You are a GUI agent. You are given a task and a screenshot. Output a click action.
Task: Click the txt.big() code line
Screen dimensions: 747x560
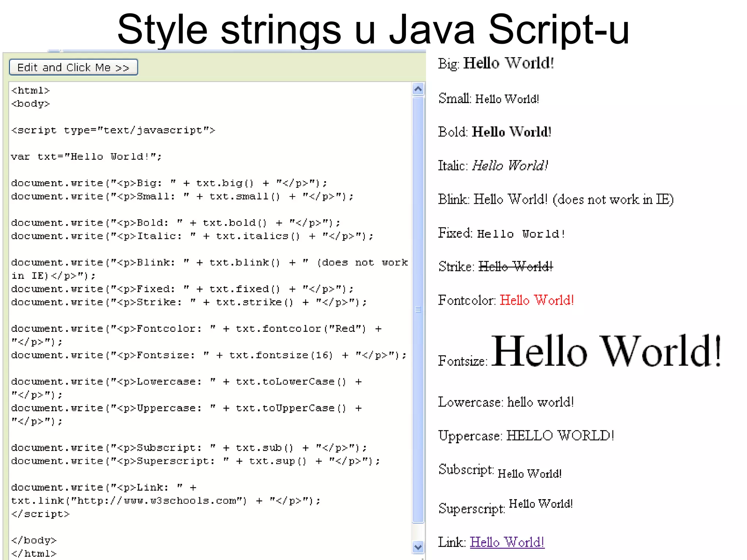coord(169,183)
